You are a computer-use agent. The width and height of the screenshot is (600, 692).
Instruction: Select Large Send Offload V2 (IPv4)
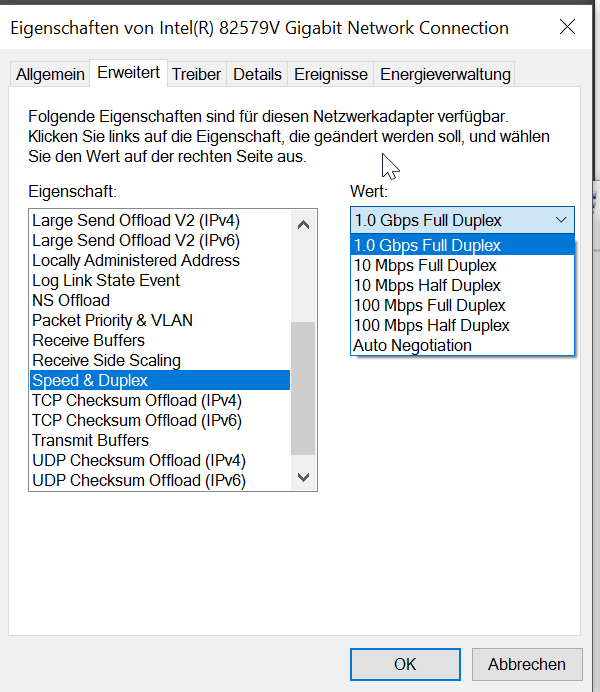point(160,220)
